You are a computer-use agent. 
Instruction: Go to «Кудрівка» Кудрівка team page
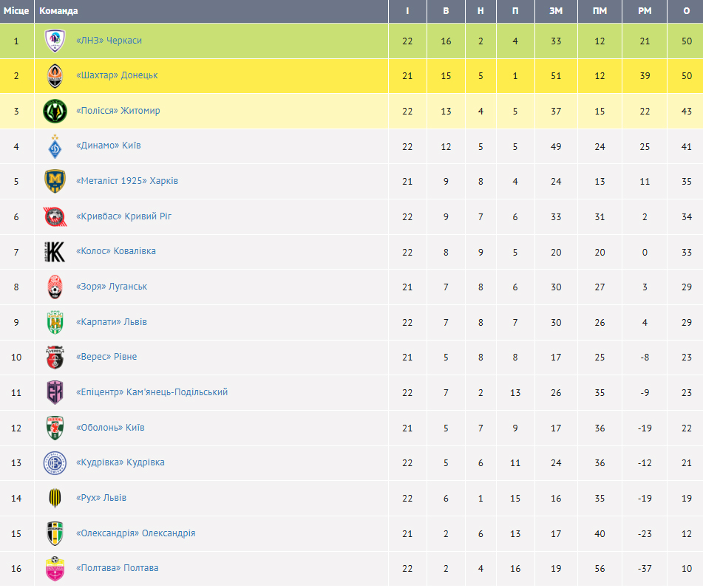[x=120, y=462]
